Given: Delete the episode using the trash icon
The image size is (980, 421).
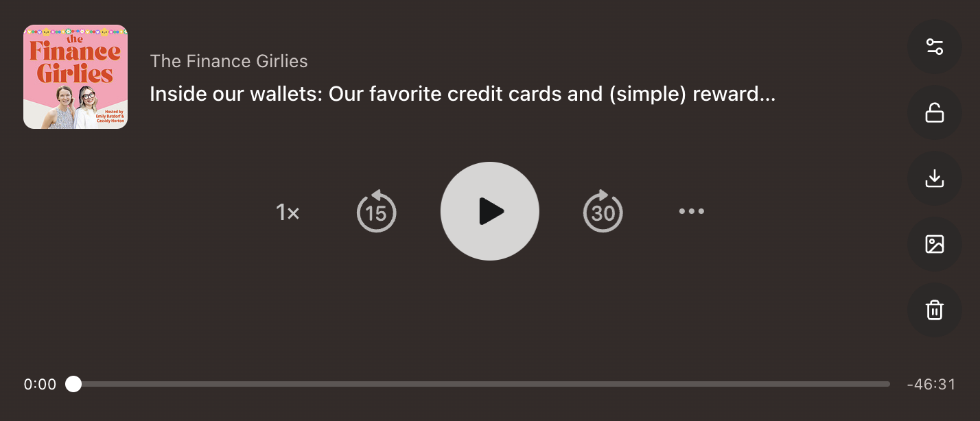Looking at the screenshot, I should (935, 310).
